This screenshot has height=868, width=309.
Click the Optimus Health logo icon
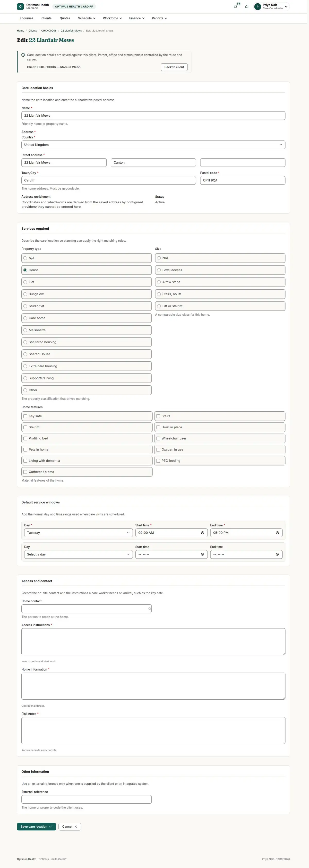coord(20,7)
